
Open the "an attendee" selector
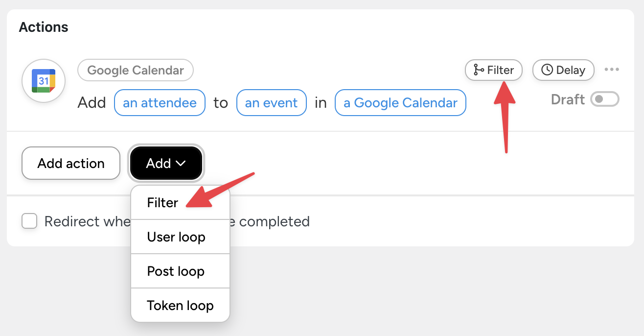click(160, 103)
